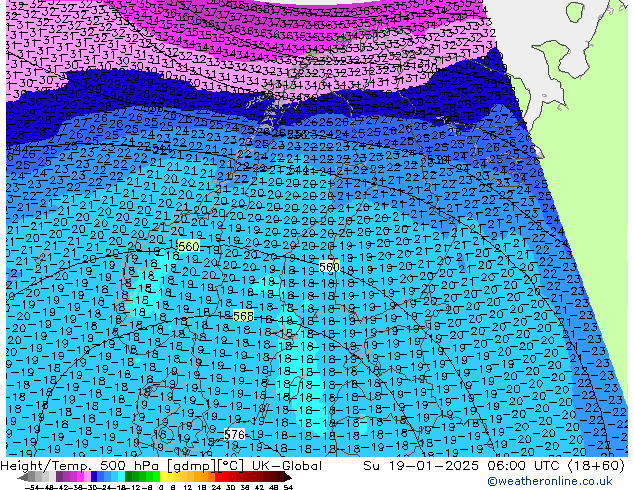Select the white 560 height label
This screenshot has width=634, height=490.
(x=329, y=267)
